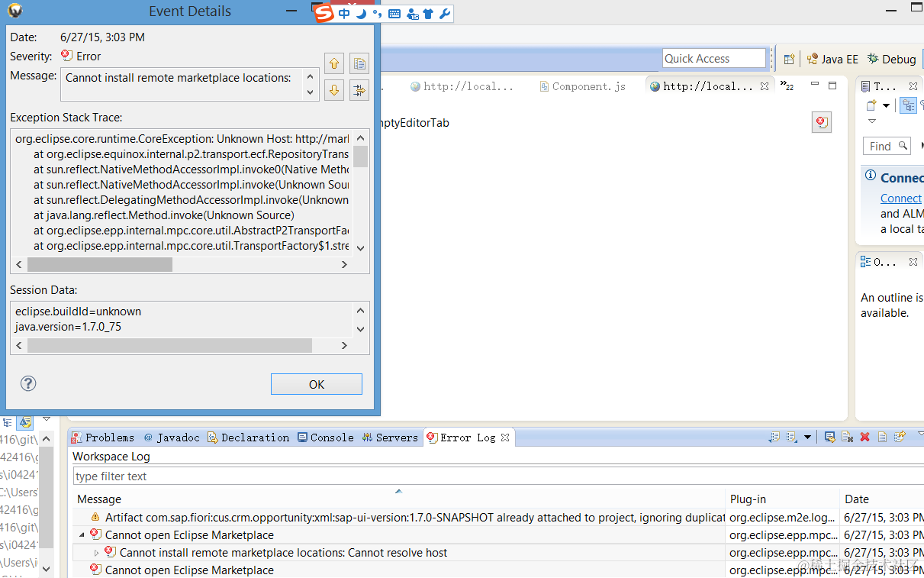Close the Task List view tab
Image resolution: width=924 pixels, height=578 pixels.
[x=913, y=86]
